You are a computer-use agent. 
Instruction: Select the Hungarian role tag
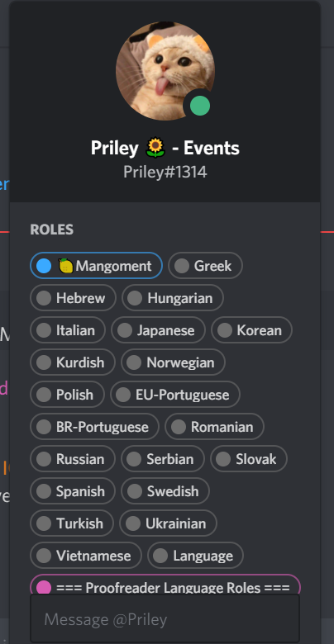click(x=173, y=298)
